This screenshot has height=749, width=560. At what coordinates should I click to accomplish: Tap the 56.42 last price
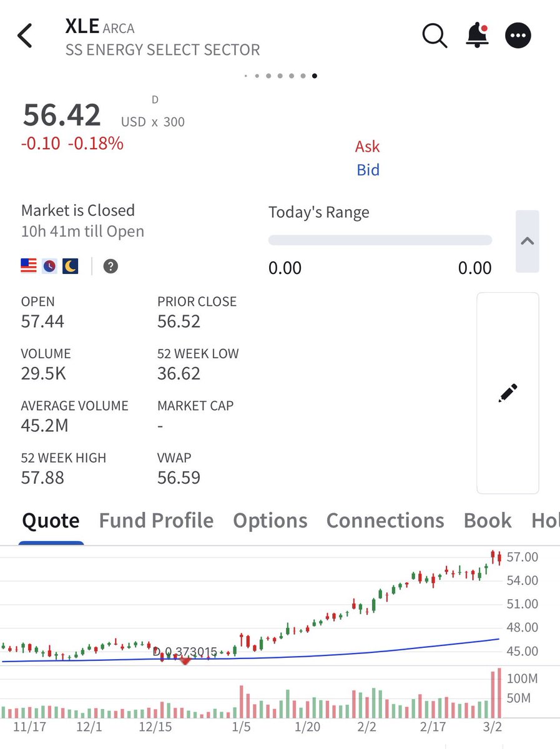click(x=62, y=115)
